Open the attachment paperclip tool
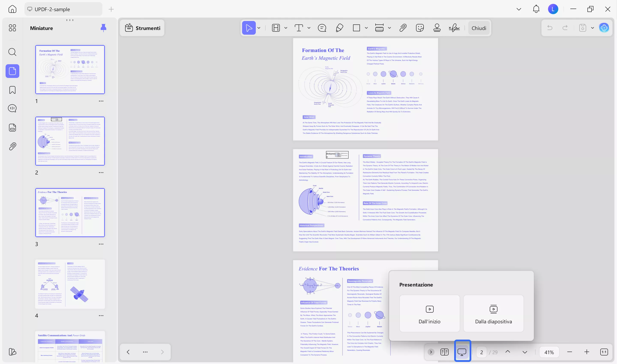 click(x=403, y=28)
